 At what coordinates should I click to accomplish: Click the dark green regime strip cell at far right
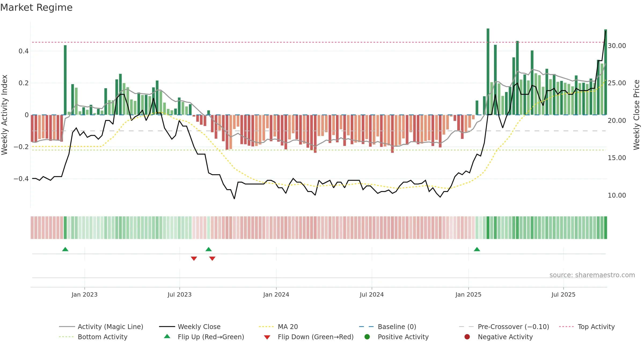[x=606, y=228]
